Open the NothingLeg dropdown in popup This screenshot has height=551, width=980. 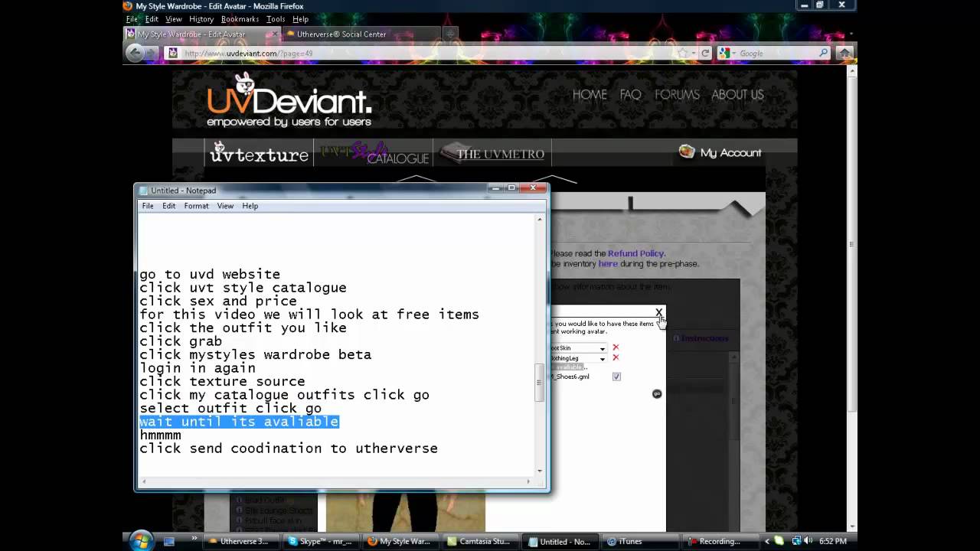[602, 358]
